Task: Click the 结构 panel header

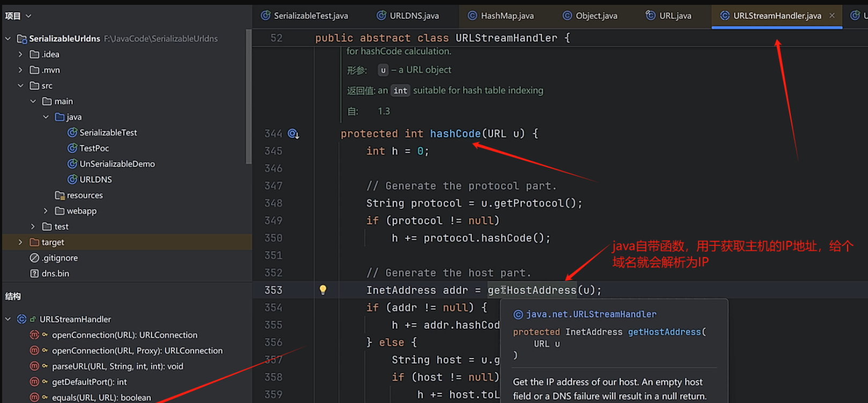Action: point(13,296)
